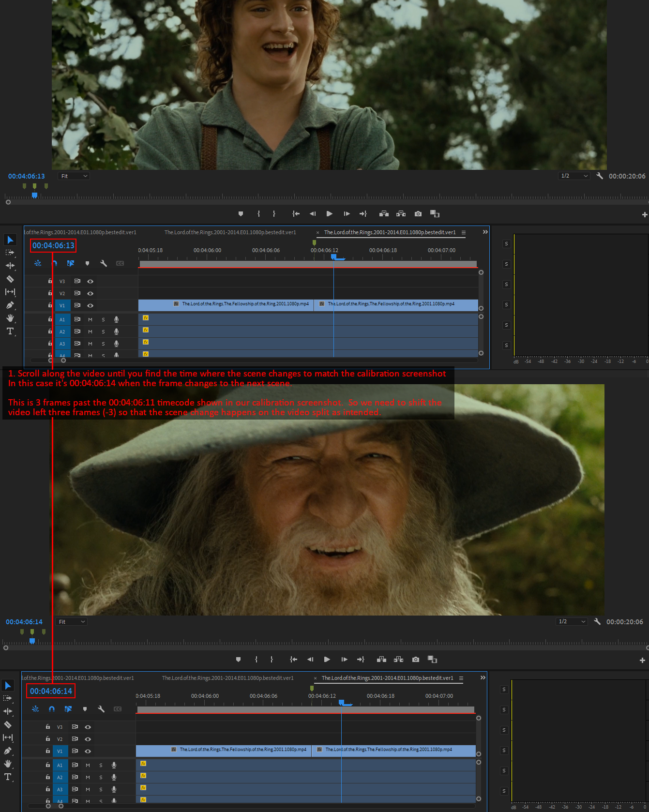Switch to the middle sequence tab above the 00:04:06:14 timeline
649x812 pixels.
click(x=227, y=678)
